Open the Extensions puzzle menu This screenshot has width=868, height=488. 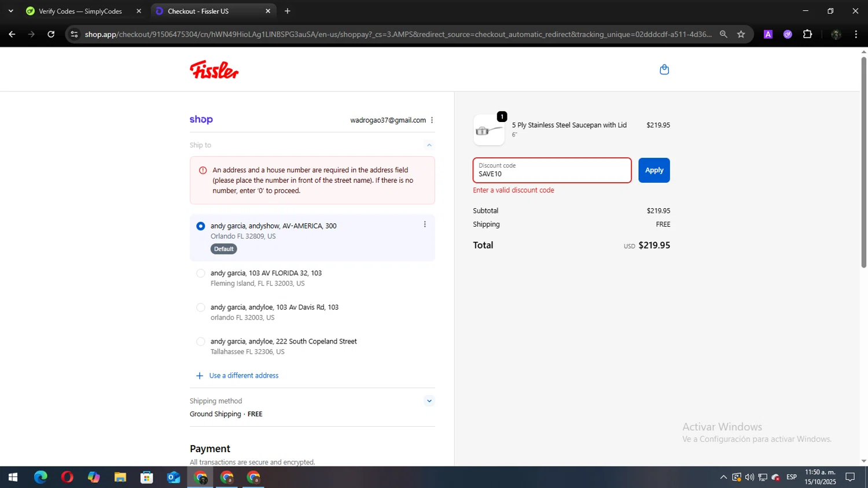pyautogui.click(x=807, y=34)
